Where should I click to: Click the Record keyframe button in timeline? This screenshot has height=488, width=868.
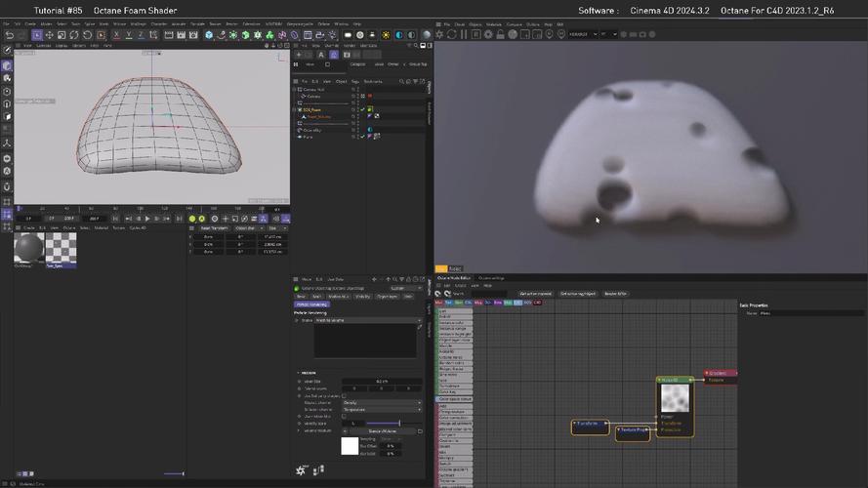(192, 219)
